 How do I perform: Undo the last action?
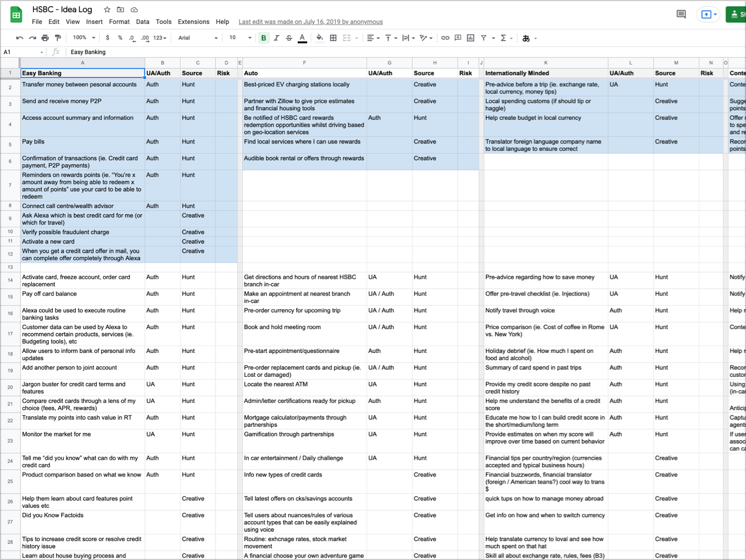tap(19, 38)
